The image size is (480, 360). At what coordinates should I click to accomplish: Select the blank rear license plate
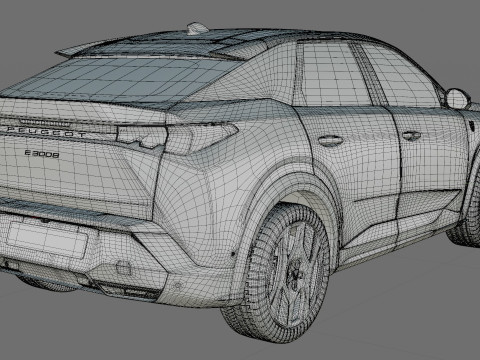(47, 240)
